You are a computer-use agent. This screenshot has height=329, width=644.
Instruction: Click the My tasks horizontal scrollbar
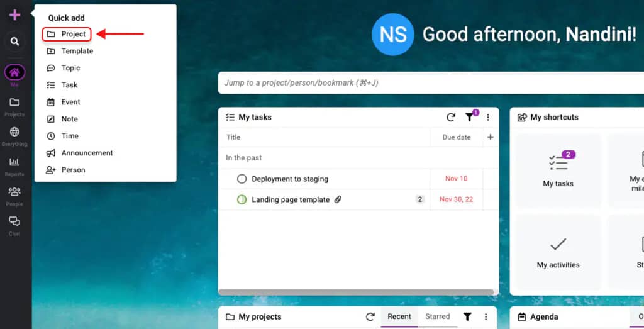356,292
